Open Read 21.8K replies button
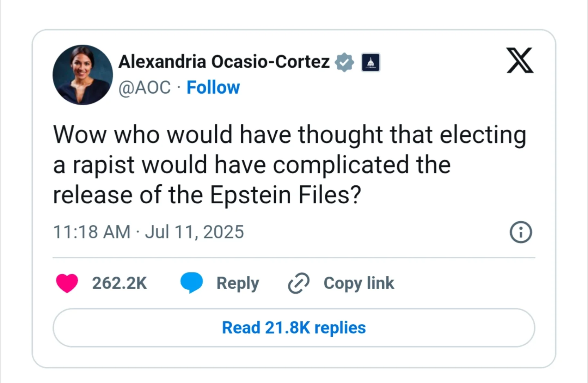588x383 pixels. coord(294,328)
